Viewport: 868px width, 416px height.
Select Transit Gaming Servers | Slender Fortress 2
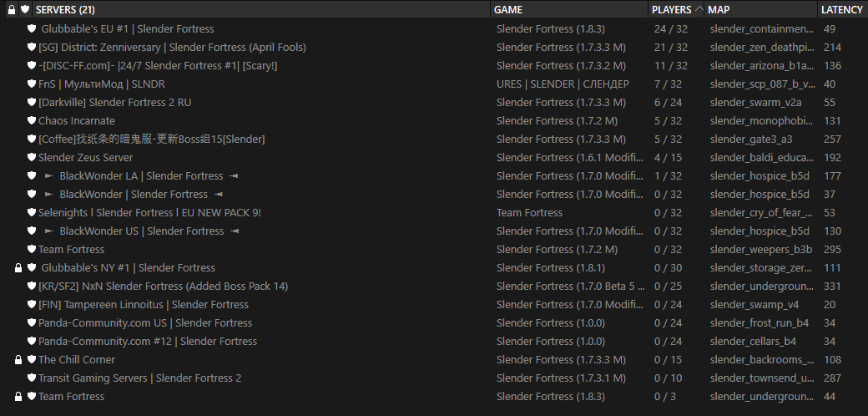(139, 378)
